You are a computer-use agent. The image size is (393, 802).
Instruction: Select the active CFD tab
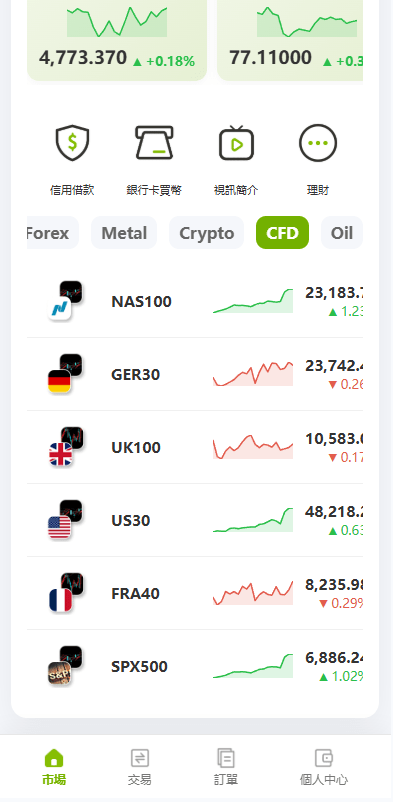(x=282, y=233)
